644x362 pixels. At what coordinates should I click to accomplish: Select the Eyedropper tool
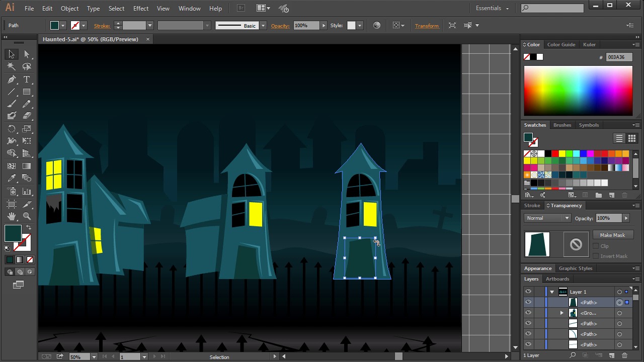click(x=12, y=178)
